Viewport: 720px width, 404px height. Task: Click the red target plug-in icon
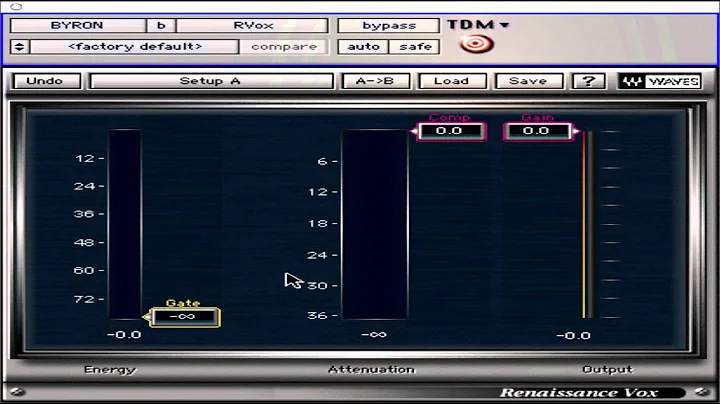[x=476, y=45]
